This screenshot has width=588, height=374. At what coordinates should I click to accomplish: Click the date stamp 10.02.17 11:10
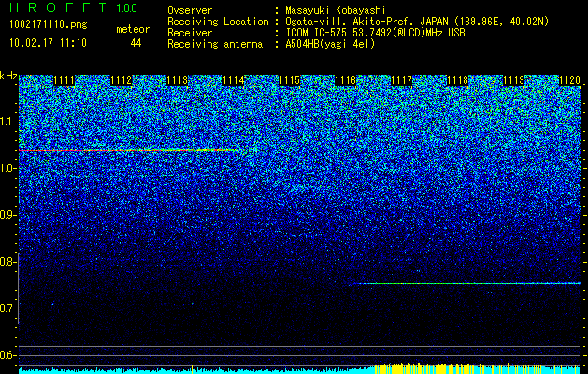pyautogui.click(x=48, y=43)
